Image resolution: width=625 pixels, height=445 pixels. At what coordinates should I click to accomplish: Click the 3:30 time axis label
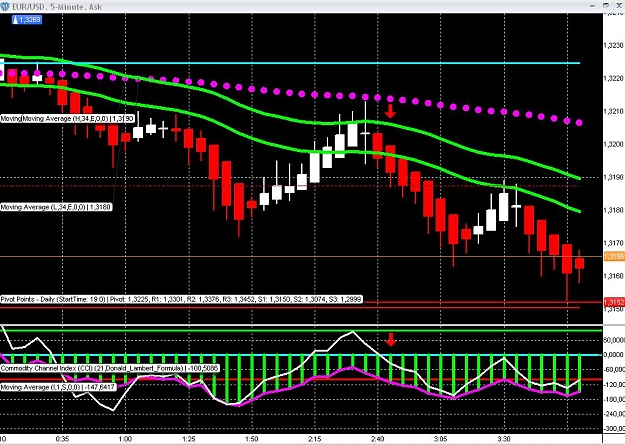[504, 439]
